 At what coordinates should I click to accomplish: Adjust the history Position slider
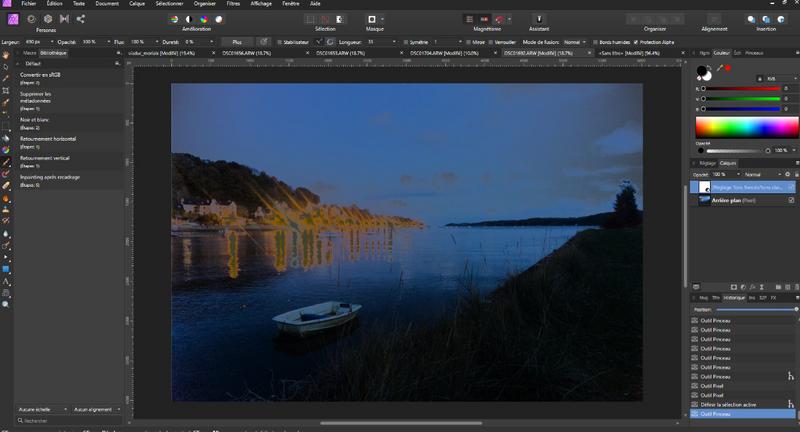coord(757,309)
